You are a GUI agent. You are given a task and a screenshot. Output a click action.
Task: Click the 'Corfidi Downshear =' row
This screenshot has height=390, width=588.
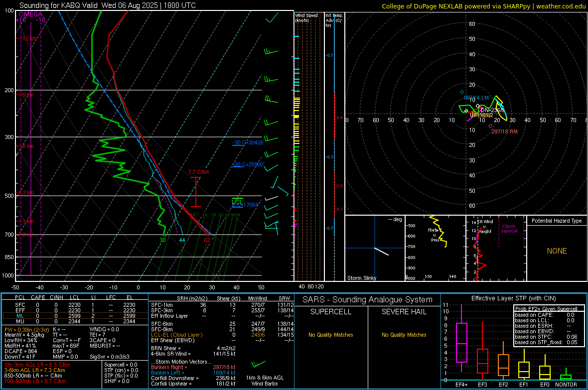coord(193,378)
